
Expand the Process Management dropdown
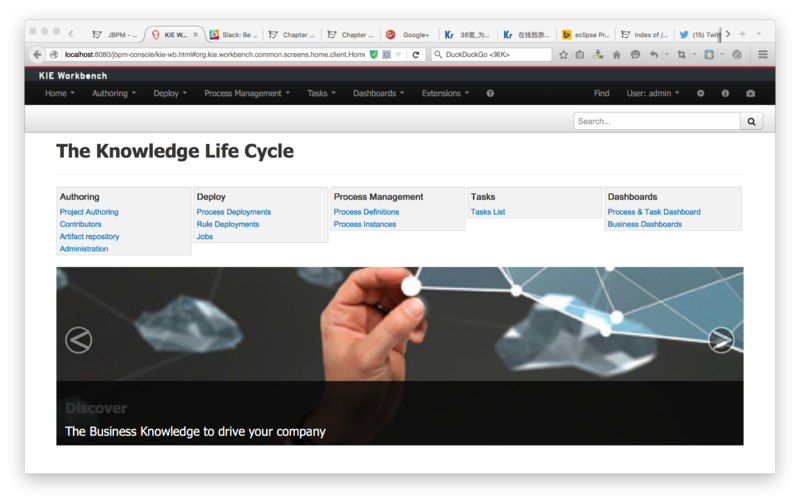click(x=246, y=93)
